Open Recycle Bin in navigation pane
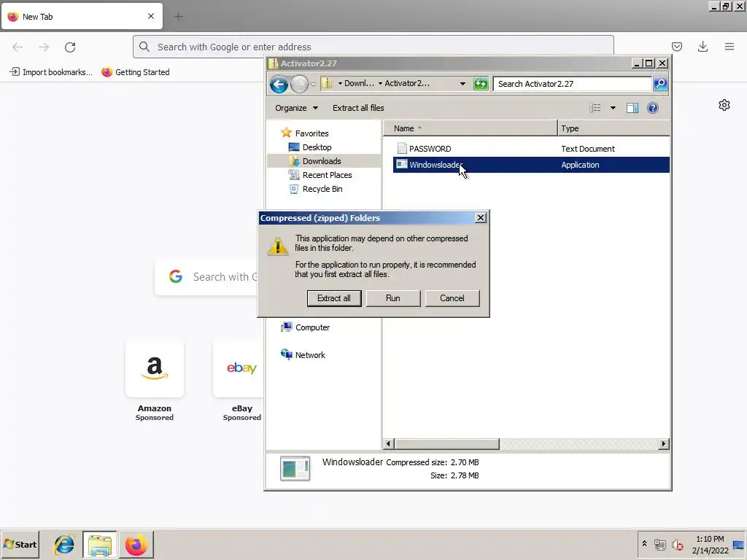This screenshot has width=747, height=560. [322, 189]
